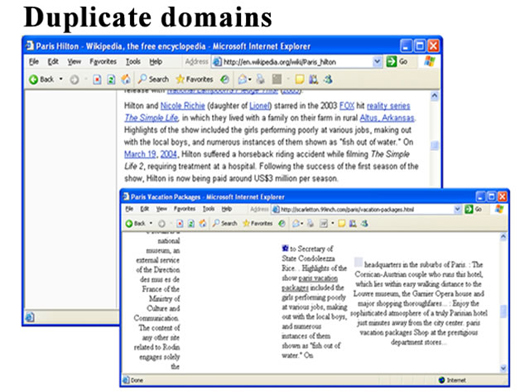
Task: Open the 2004 year link
Action: (x=169, y=154)
